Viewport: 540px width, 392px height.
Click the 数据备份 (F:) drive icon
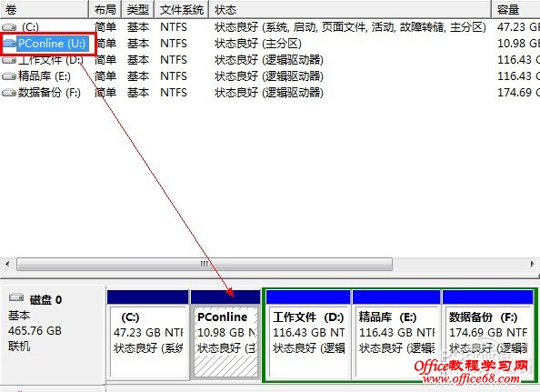pos(9,93)
